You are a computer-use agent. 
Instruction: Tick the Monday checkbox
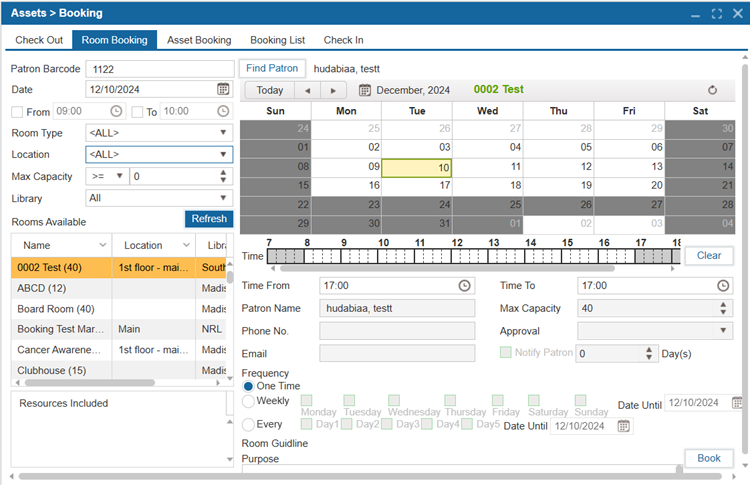click(307, 400)
